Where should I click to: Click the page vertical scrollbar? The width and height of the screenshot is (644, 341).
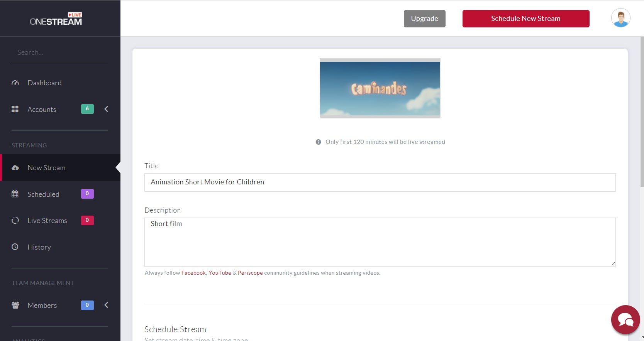tap(642, 112)
